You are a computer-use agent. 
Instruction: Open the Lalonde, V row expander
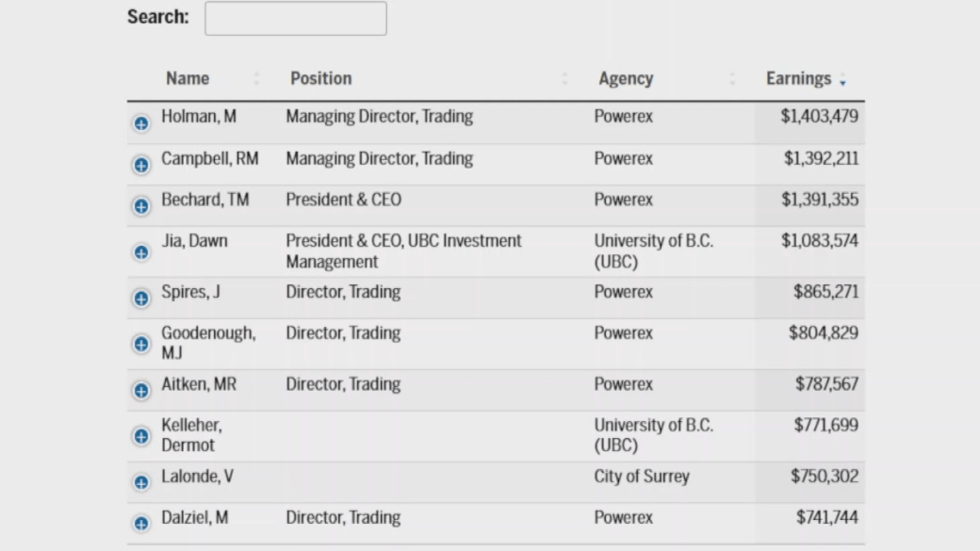tap(141, 482)
